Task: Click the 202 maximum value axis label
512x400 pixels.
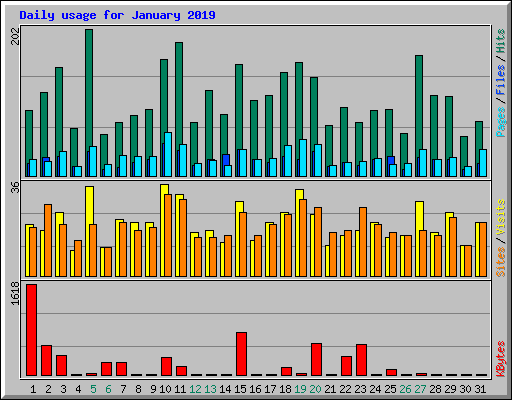Action: tap(16, 37)
